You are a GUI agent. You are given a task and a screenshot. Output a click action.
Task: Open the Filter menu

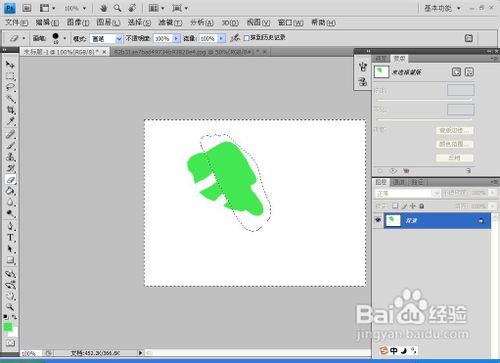(170, 23)
